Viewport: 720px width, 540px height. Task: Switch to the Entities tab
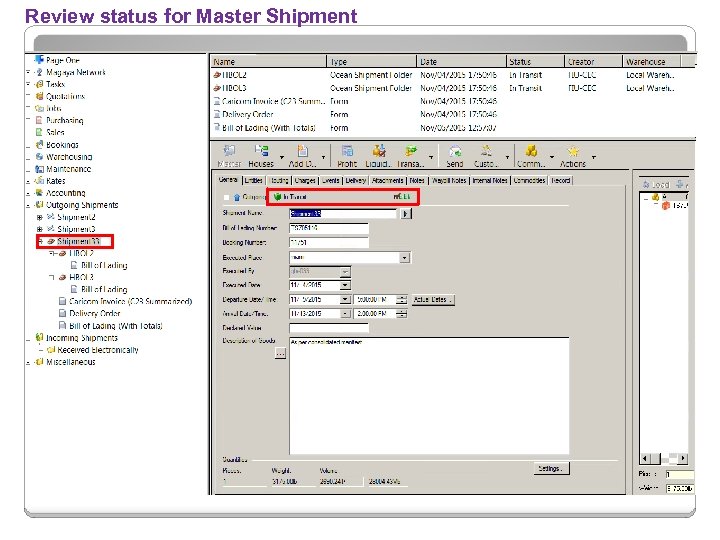point(253,180)
